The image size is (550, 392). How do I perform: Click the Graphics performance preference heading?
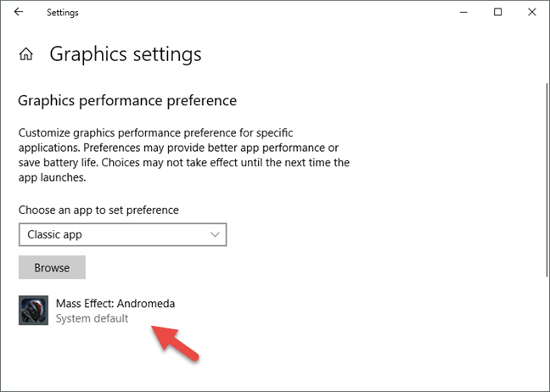pos(127,101)
